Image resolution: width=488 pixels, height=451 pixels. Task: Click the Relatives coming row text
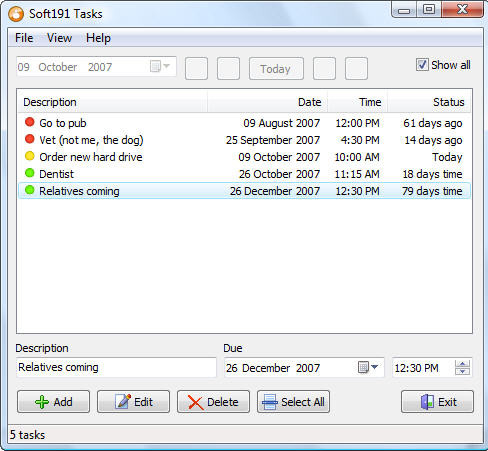(79, 191)
